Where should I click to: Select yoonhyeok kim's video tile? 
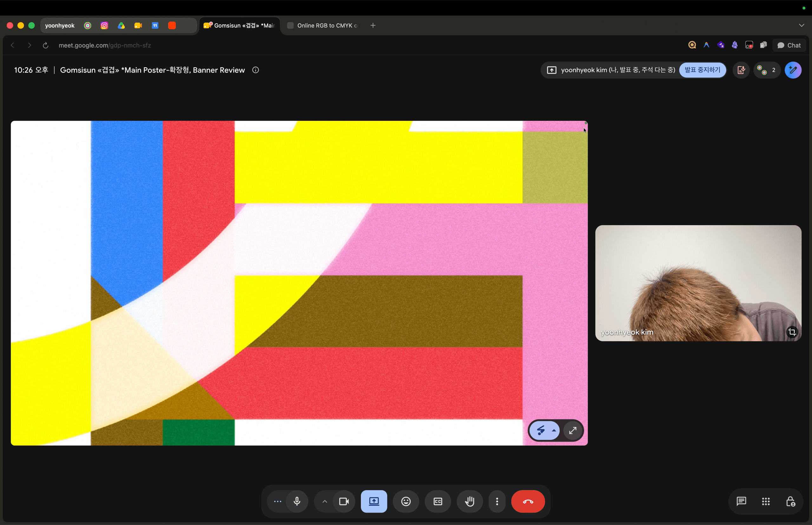(x=698, y=283)
